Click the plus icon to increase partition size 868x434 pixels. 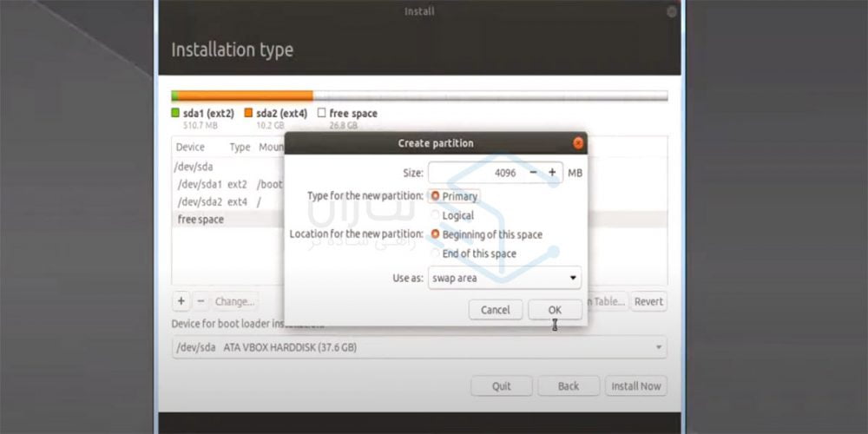(552, 173)
